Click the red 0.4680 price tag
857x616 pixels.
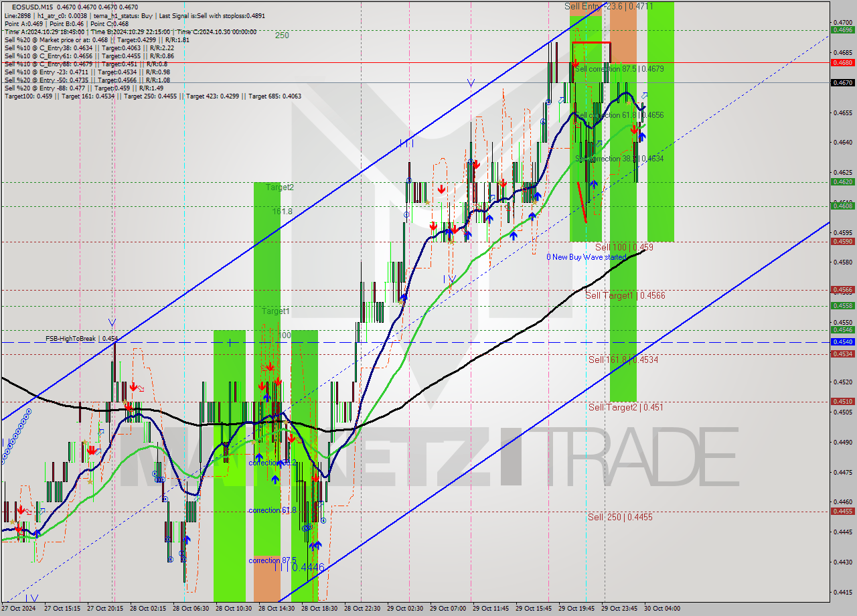pos(842,62)
